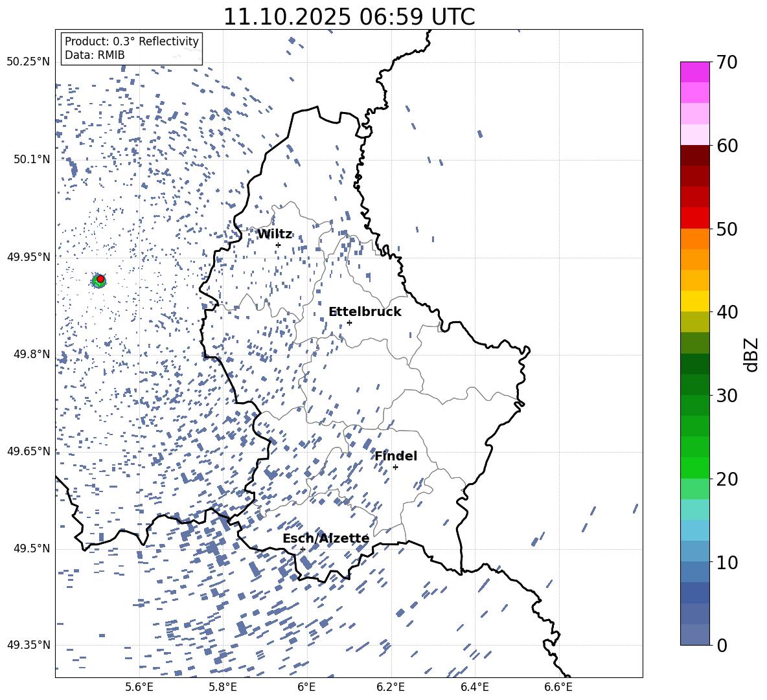Pick the dark maroon swatch just below 60
Viewport: 767px width, 700px height.
click(x=695, y=155)
